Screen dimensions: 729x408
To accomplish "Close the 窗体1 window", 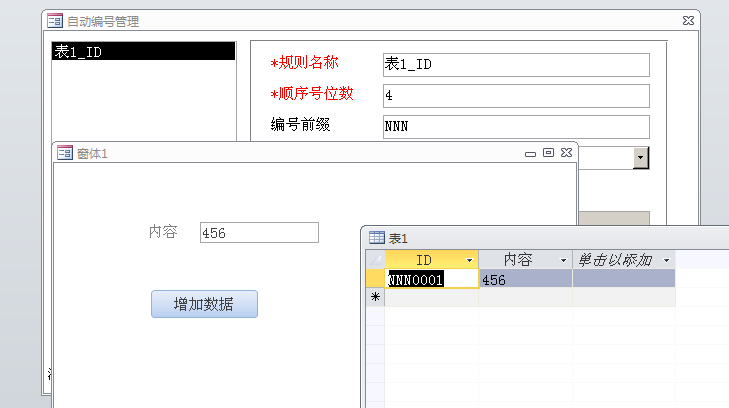I will [x=566, y=152].
